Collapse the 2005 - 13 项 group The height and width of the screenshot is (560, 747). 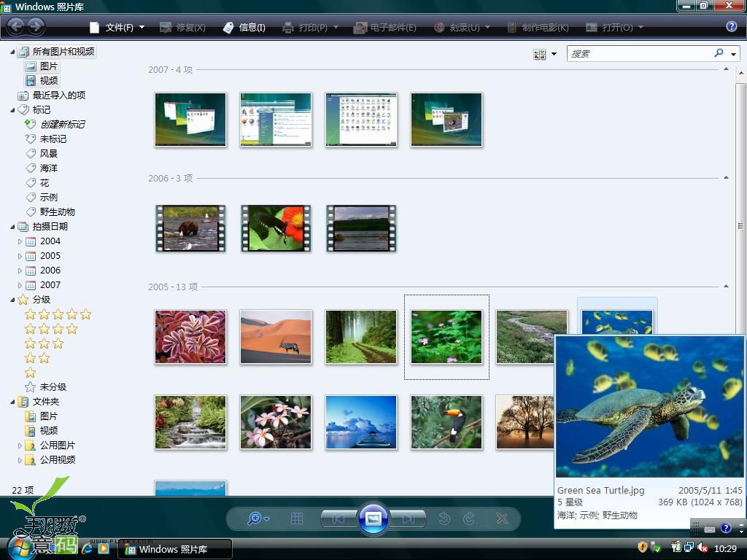(x=726, y=287)
